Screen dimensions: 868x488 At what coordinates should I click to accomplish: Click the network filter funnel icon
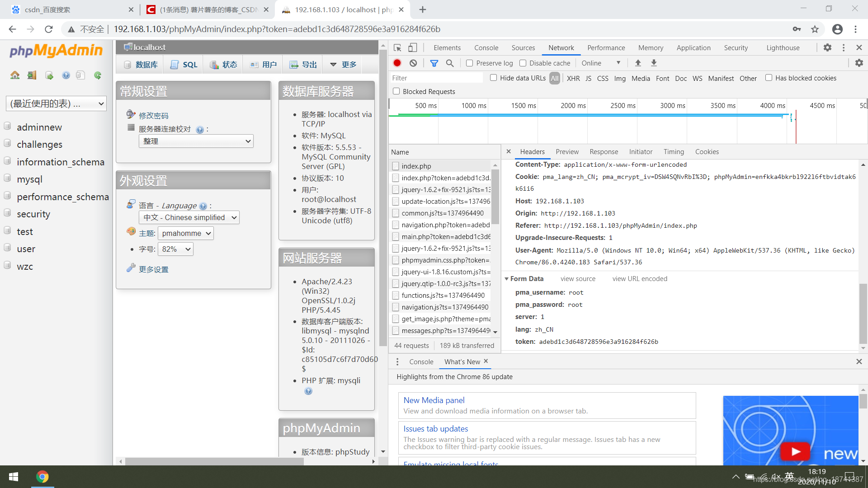pyautogui.click(x=434, y=63)
